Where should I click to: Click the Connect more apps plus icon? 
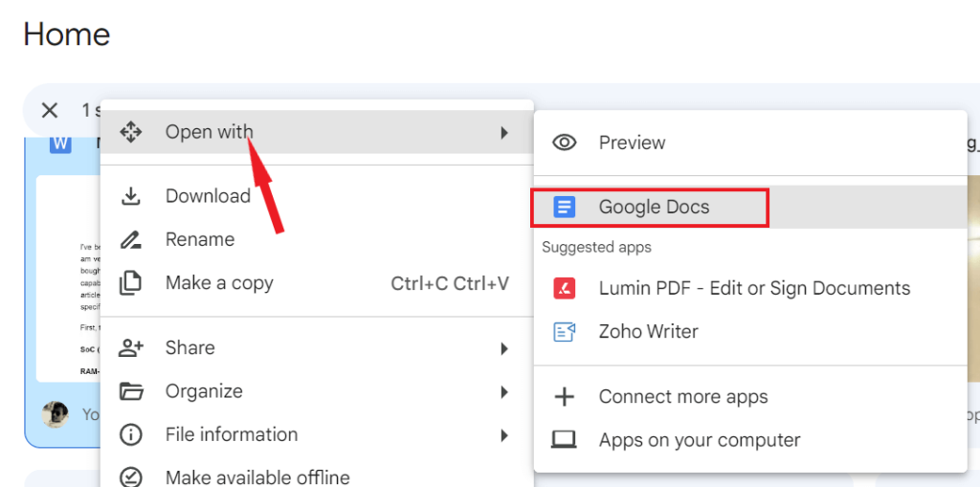point(565,397)
